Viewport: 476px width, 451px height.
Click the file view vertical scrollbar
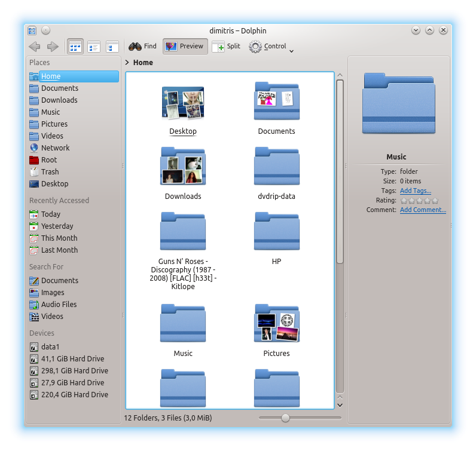point(340,171)
